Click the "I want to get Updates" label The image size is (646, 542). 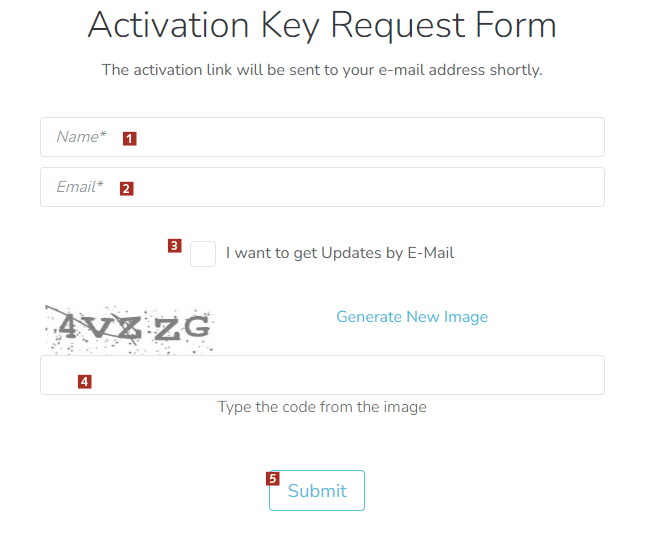pyautogui.click(x=340, y=253)
